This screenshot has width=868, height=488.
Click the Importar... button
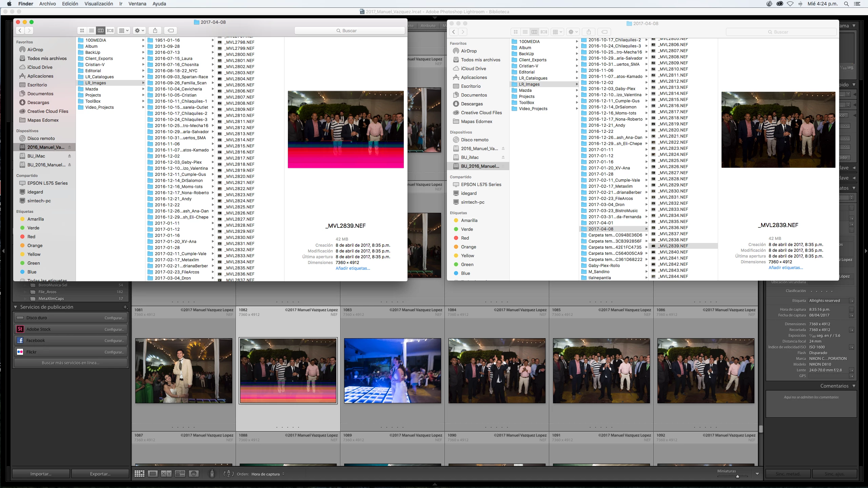pos(41,474)
